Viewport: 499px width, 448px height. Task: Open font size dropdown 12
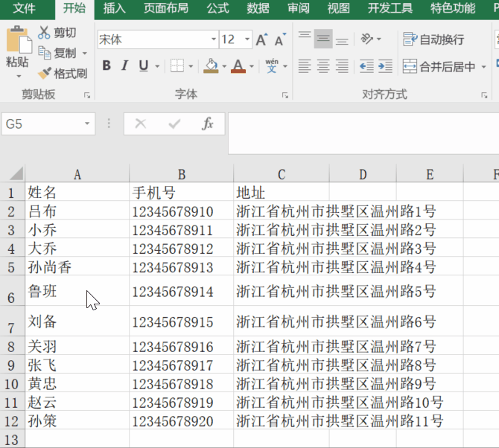(247, 39)
